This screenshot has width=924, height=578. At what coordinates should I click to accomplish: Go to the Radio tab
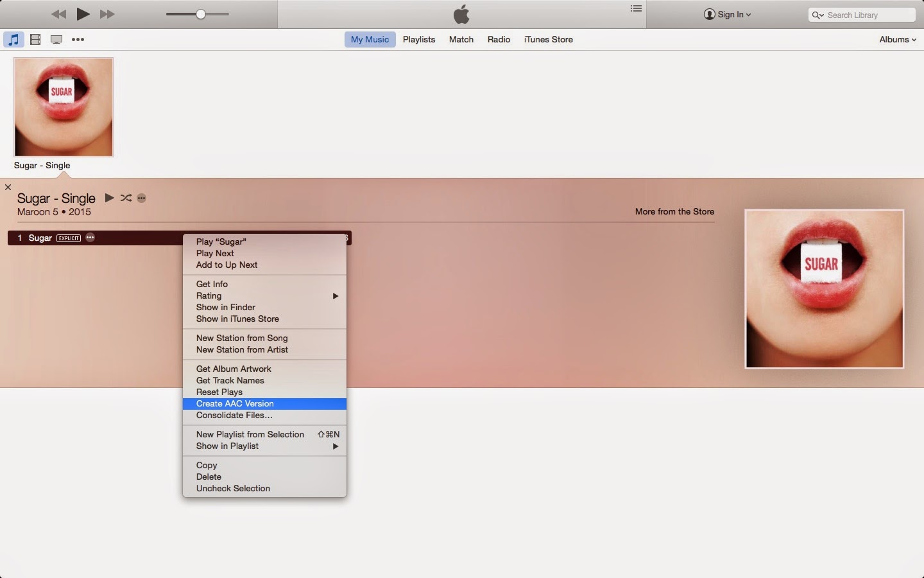[x=499, y=39]
